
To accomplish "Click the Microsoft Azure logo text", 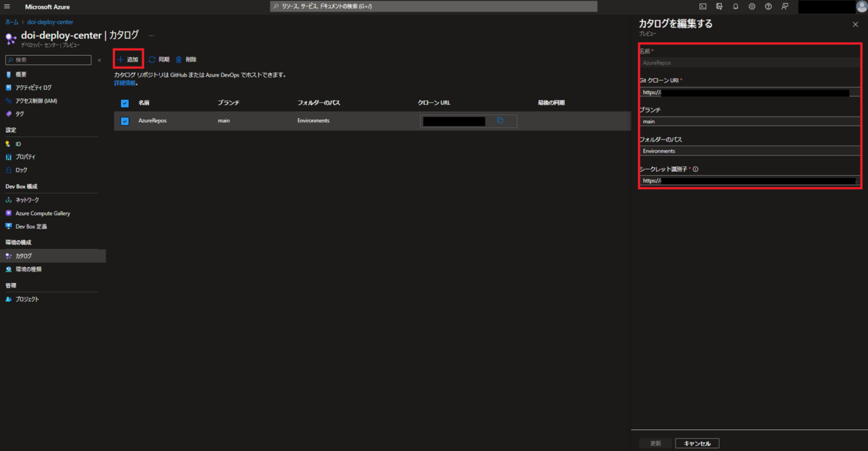I will point(48,7).
